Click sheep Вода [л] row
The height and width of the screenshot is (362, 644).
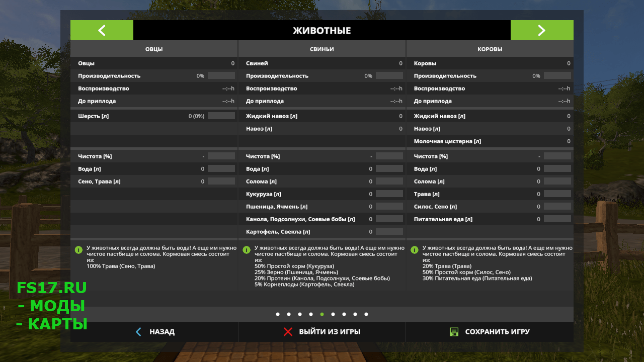(x=154, y=169)
